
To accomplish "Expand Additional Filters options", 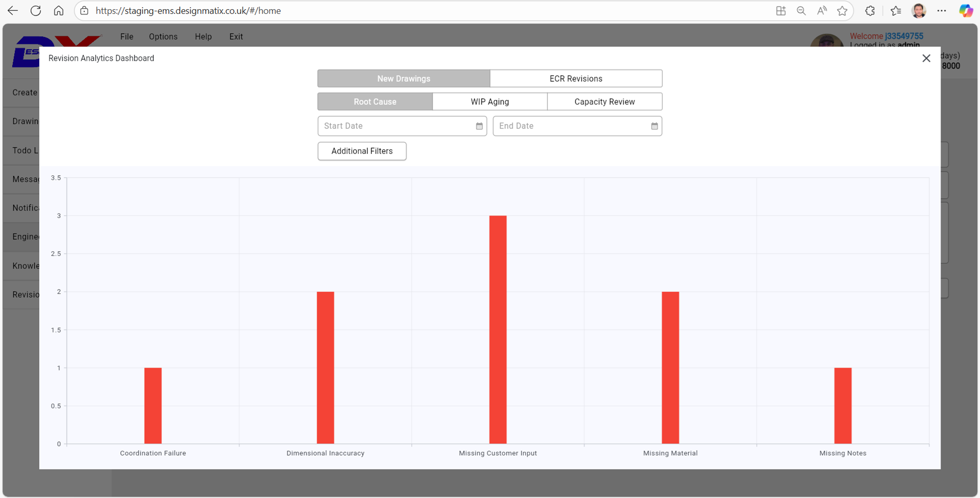I will pyautogui.click(x=362, y=151).
